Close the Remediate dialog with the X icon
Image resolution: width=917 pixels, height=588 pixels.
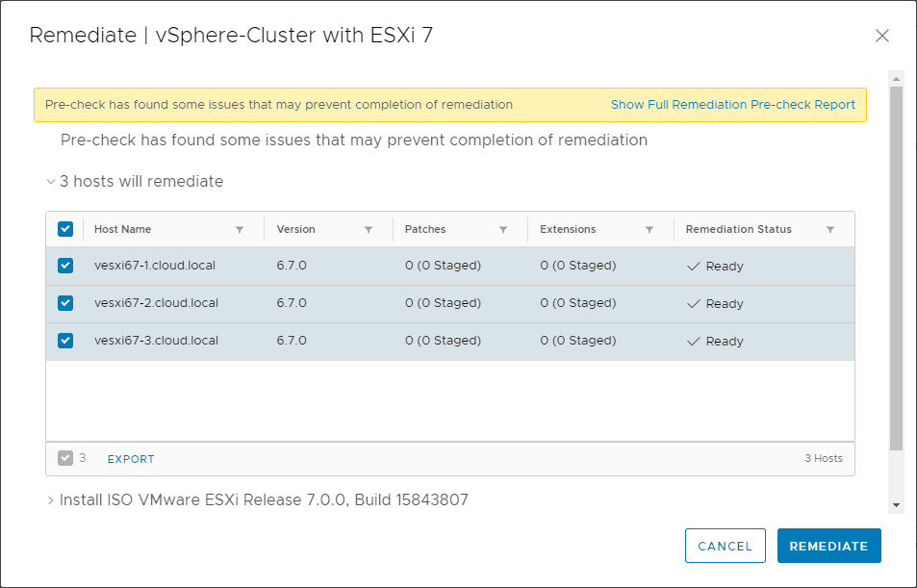[x=881, y=37]
